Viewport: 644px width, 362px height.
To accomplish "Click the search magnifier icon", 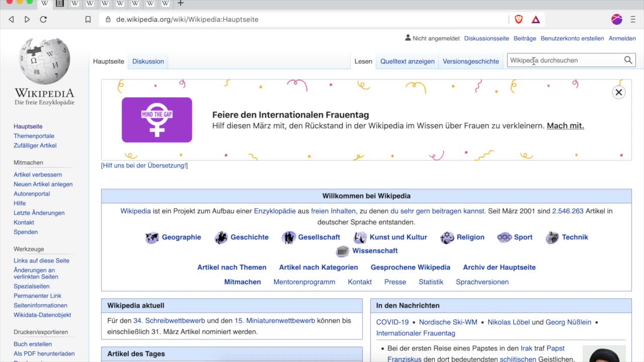I will (628, 60).
